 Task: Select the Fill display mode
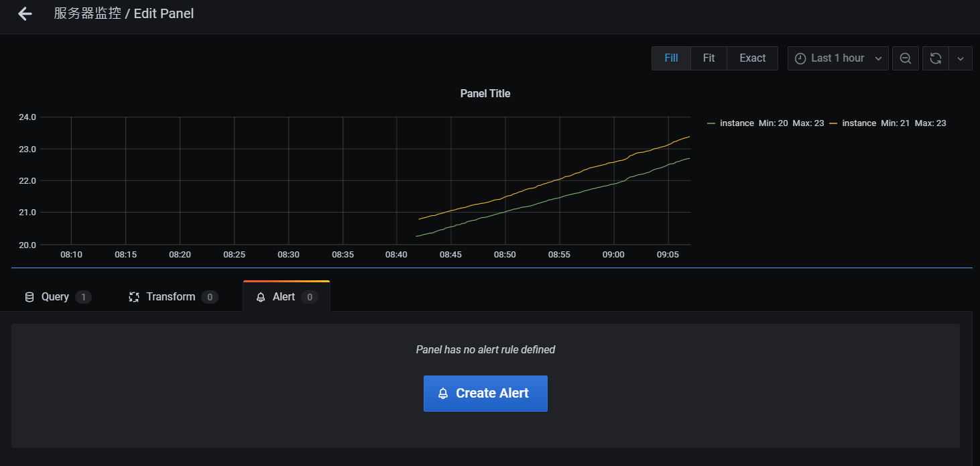coord(671,58)
